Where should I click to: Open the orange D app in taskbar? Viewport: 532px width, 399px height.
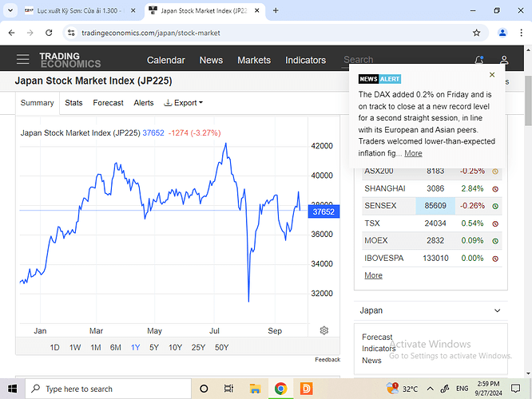(x=307, y=389)
